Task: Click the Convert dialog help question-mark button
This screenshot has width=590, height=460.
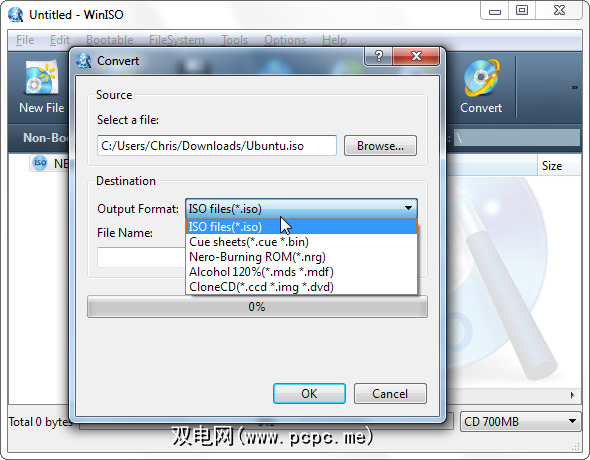Action: (x=379, y=56)
